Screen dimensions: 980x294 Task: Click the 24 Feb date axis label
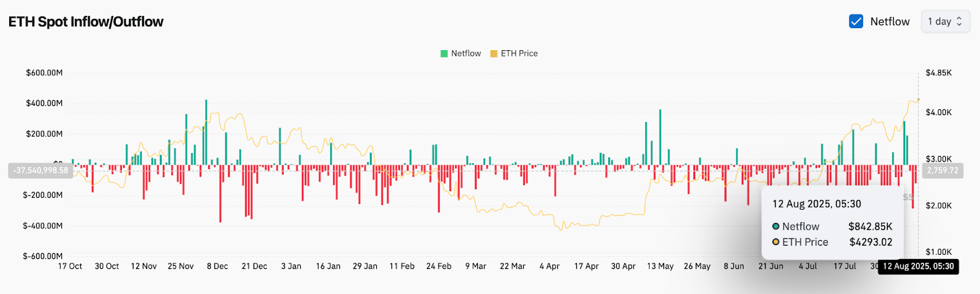439,266
